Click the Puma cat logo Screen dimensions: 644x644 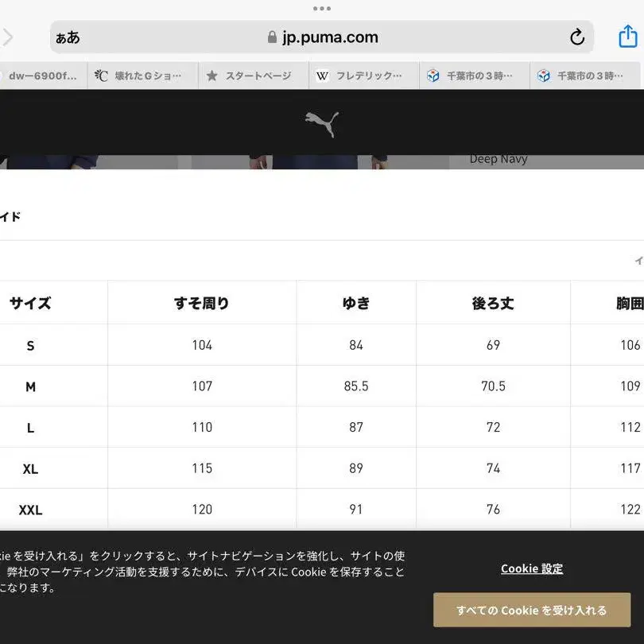click(x=322, y=124)
